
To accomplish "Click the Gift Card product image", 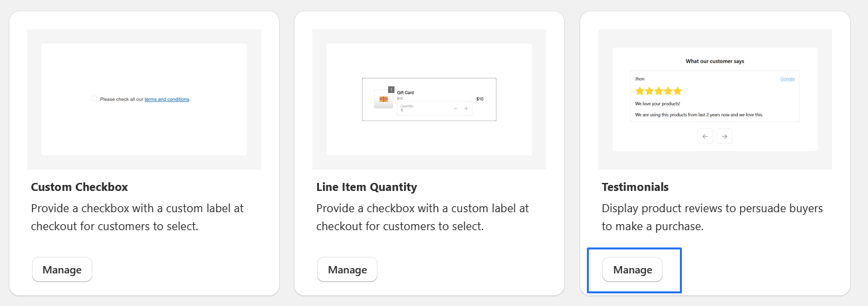I will pos(383,100).
